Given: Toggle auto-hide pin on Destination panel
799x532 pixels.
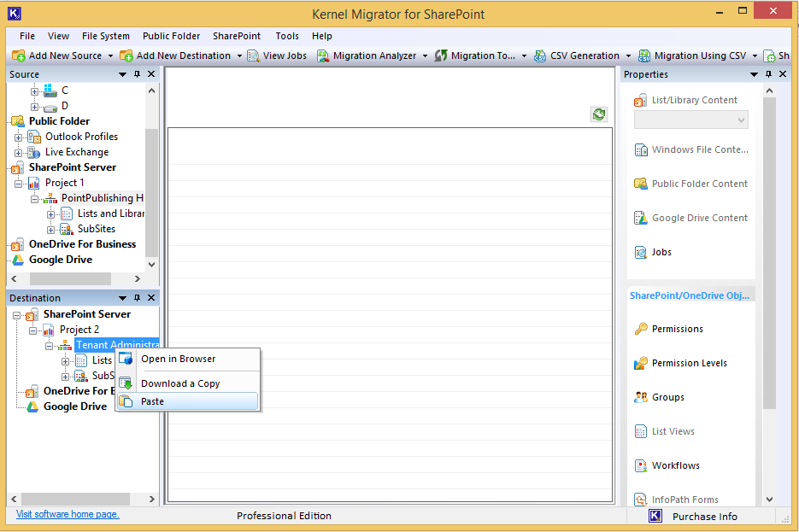Looking at the screenshot, I should (x=137, y=298).
